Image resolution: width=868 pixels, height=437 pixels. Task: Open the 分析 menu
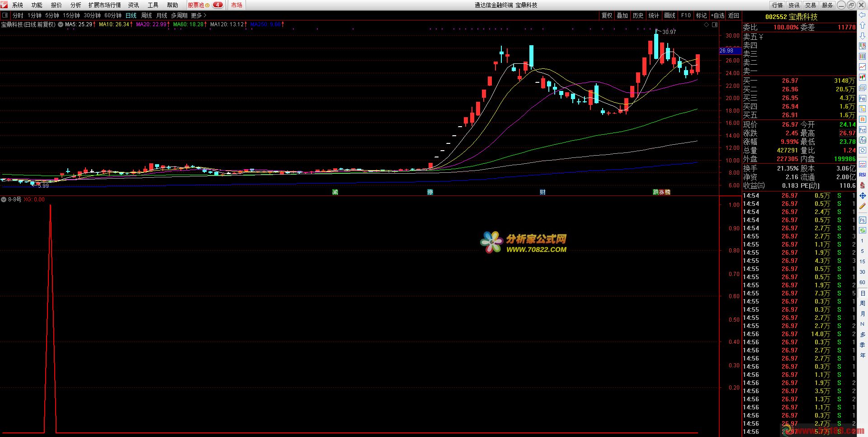coord(76,5)
